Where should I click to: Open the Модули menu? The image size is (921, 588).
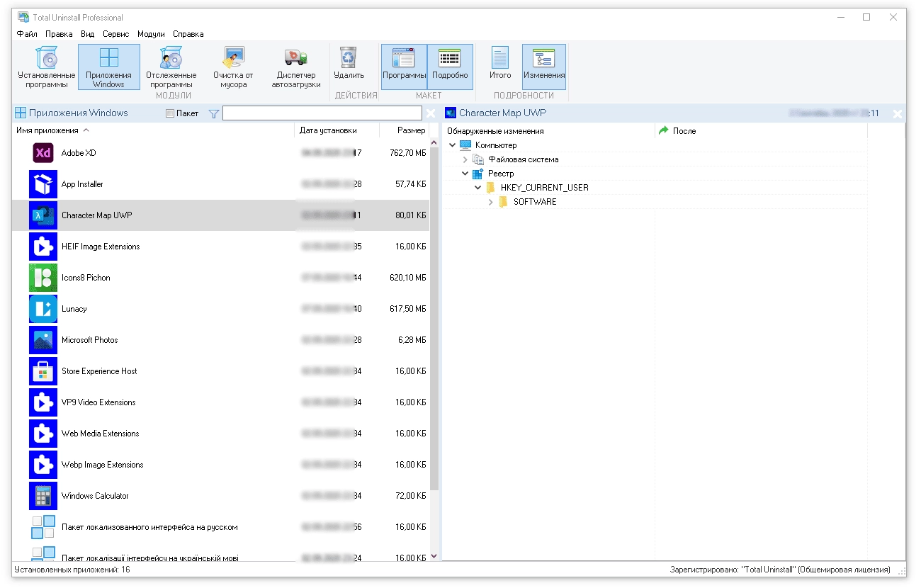pyautogui.click(x=151, y=34)
